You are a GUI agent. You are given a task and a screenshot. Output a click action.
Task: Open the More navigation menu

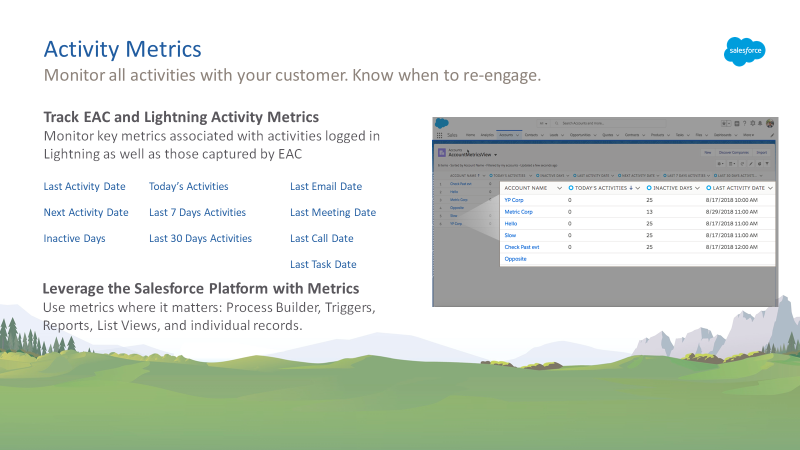pos(748,135)
